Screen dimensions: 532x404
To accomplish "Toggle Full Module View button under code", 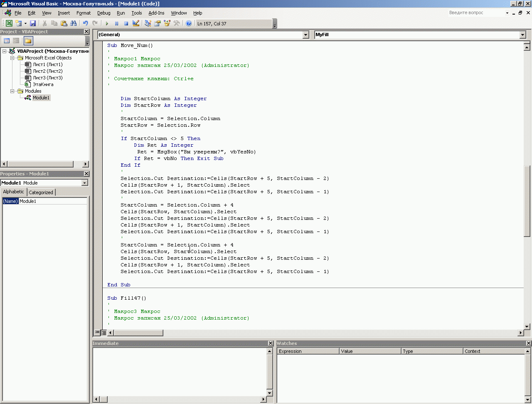I will click(x=103, y=333).
